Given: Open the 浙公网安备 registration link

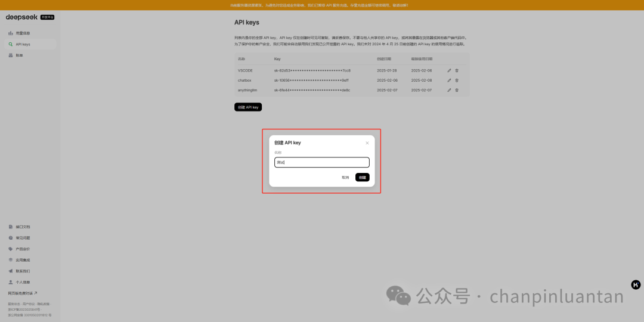Looking at the screenshot, I should [30, 315].
